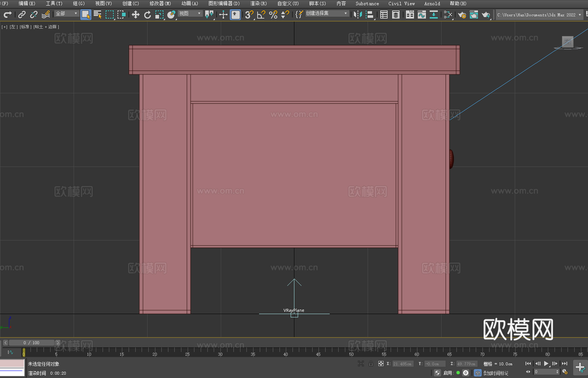Open the Substance menu
588x378 pixels.
tap(367, 3)
